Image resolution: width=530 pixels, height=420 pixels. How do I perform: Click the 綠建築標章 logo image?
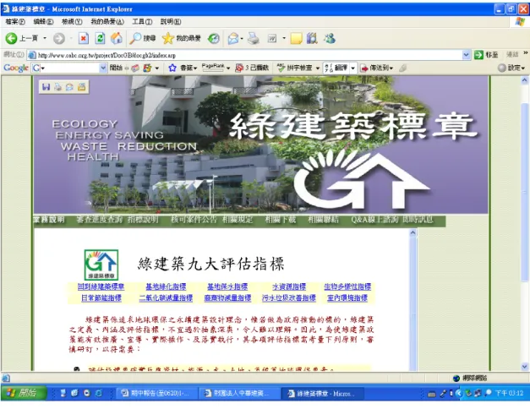(x=101, y=265)
